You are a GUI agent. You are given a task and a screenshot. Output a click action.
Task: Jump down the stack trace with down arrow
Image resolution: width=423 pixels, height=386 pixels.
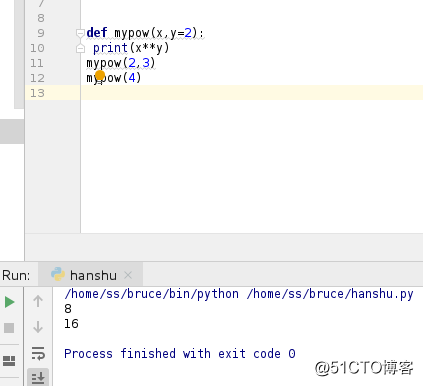pos(38,327)
